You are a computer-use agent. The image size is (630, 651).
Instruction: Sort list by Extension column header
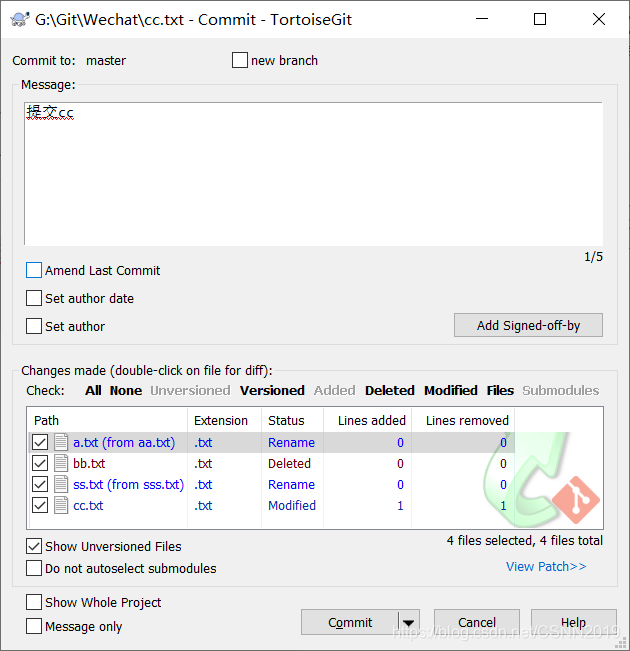pyautogui.click(x=224, y=421)
